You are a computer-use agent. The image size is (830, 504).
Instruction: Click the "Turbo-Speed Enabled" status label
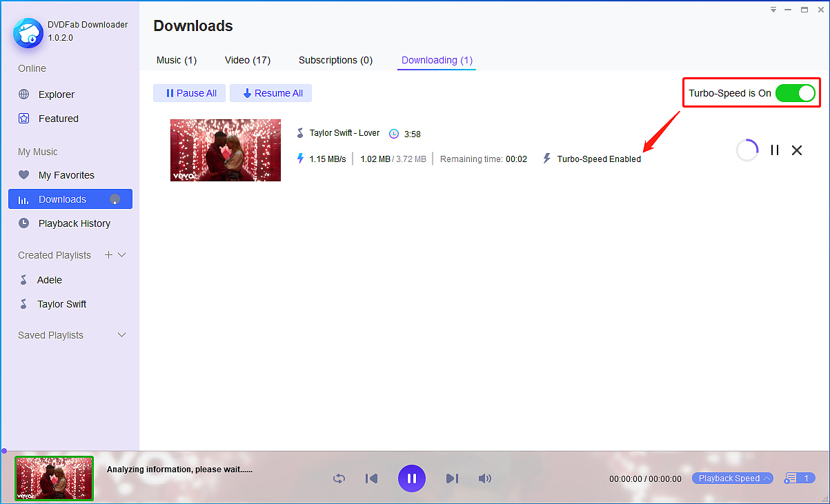coord(599,159)
